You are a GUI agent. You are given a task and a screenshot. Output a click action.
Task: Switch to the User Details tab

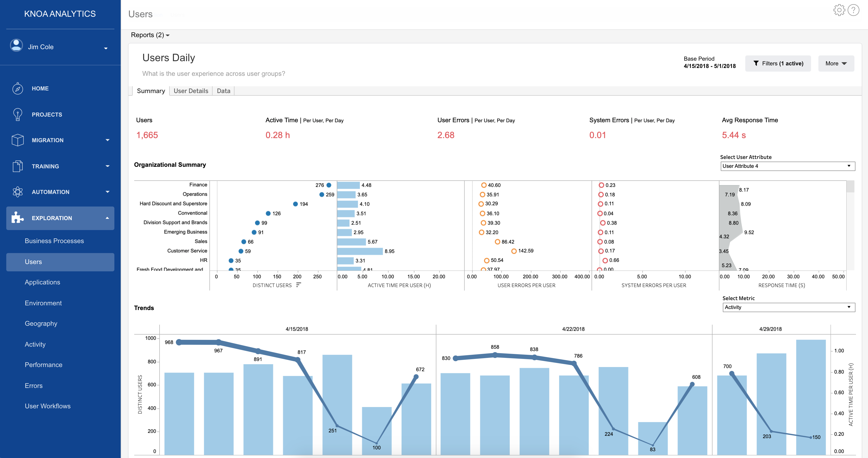(x=191, y=91)
